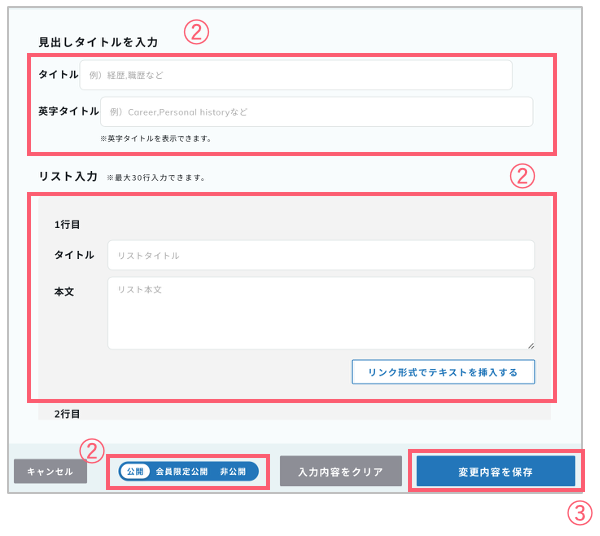The image size is (600, 536).
Task: Click the circled 2 marker above list section
Action: (522, 176)
